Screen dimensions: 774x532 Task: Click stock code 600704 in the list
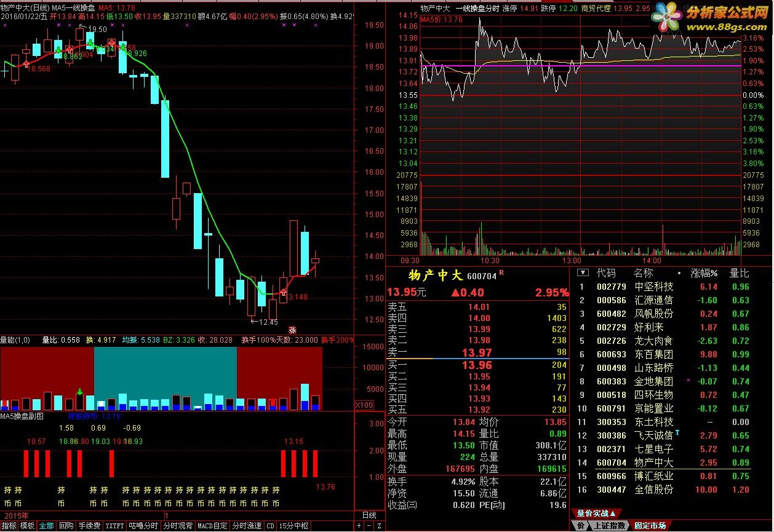tap(612, 463)
